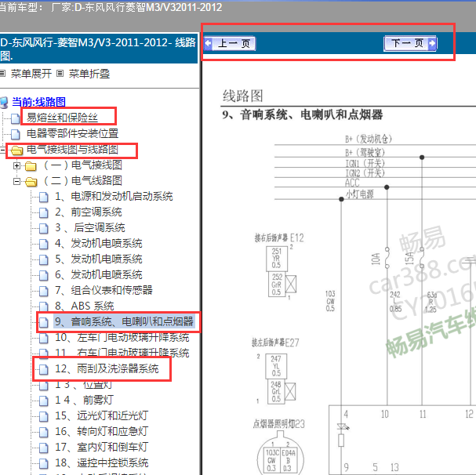This screenshot has width=476, height=475.
Task: Open 15、远光灯和近光灯 diagram
Action: click(102, 415)
